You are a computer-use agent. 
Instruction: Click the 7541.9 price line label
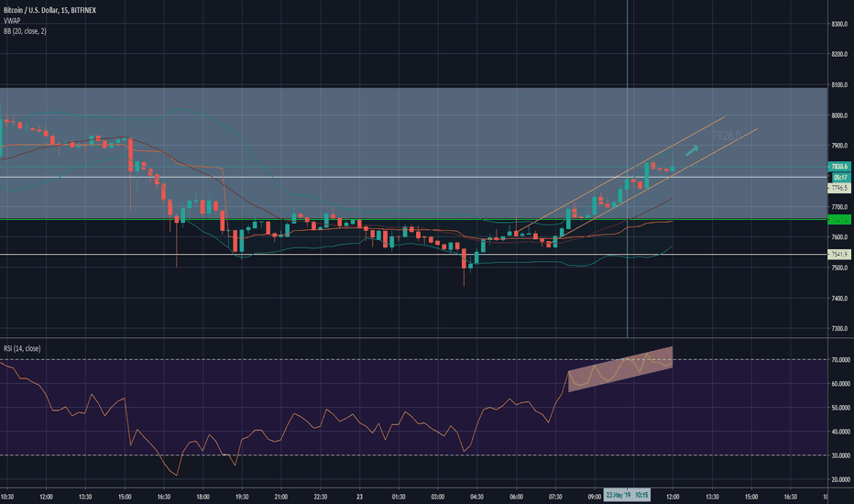point(839,254)
